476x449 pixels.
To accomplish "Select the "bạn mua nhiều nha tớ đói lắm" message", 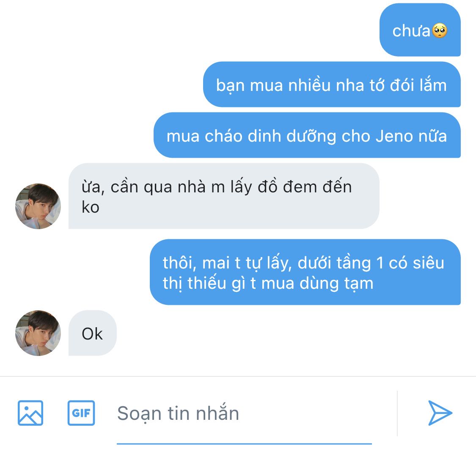I will (331, 85).
